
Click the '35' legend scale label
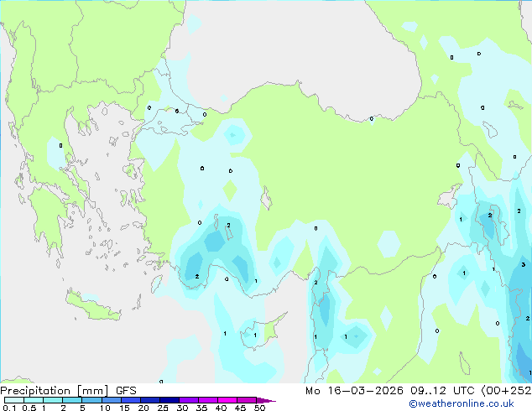click(201, 408)
